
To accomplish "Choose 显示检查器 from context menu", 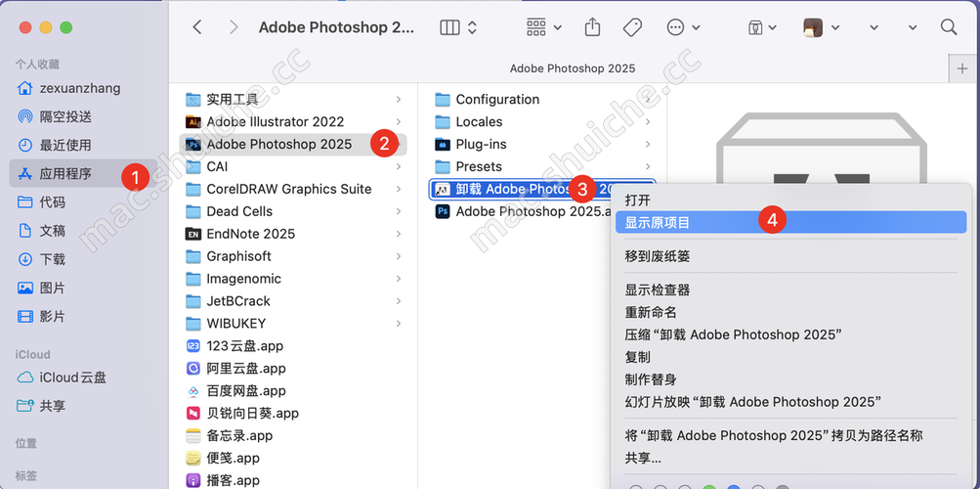I will click(790, 290).
